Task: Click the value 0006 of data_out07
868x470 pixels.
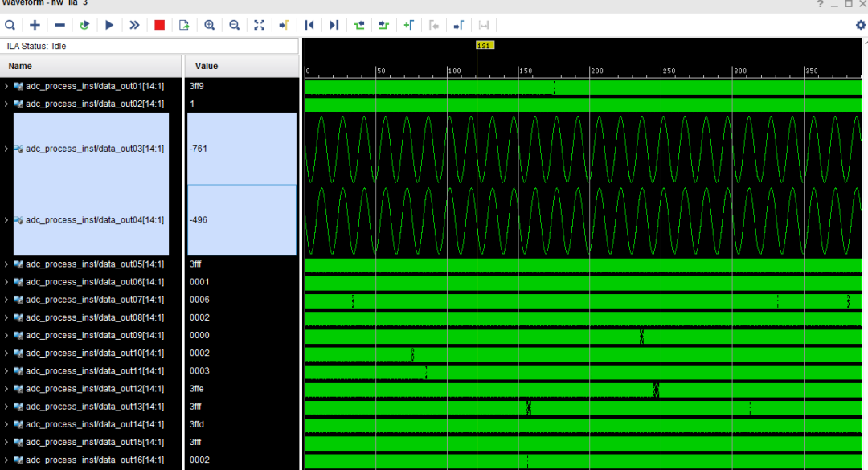Action: click(x=199, y=300)
